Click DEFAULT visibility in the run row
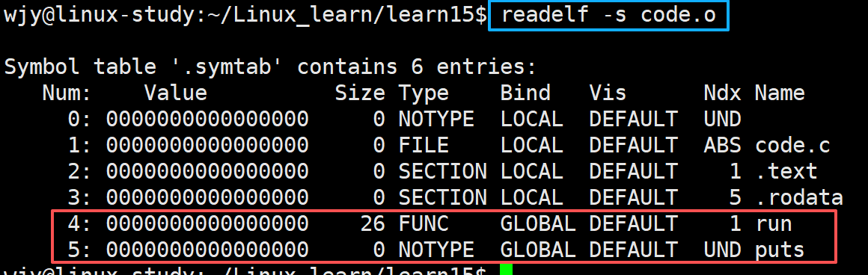Screen dimensions: 868x275 (x=633, y=223)
